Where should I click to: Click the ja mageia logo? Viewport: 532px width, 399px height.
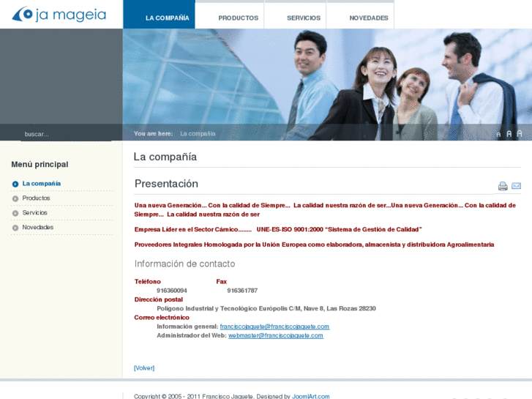59,14
